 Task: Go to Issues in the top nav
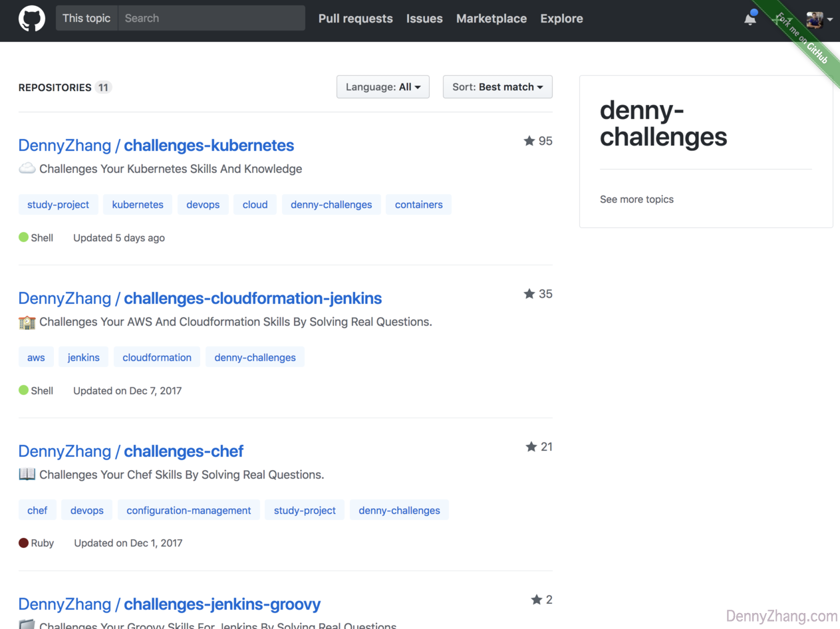pos(424,19)
